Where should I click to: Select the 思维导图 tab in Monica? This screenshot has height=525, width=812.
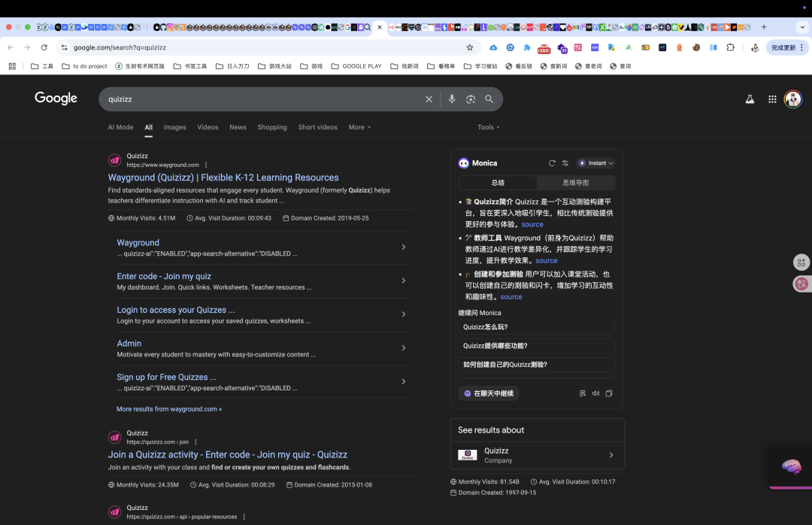point(575,183)
